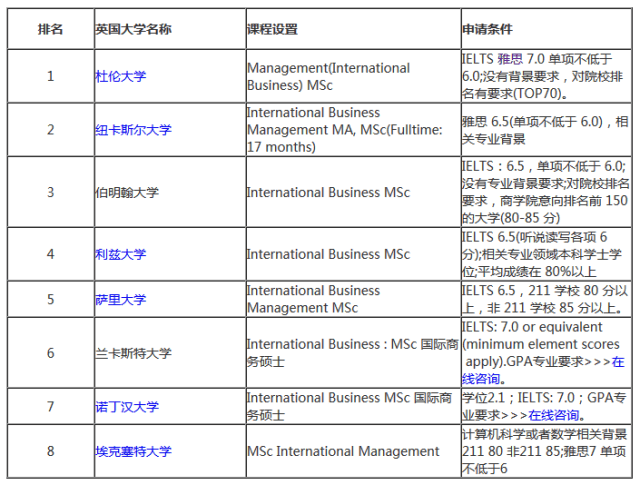Open the 利兹大学 link

point(120,254)
